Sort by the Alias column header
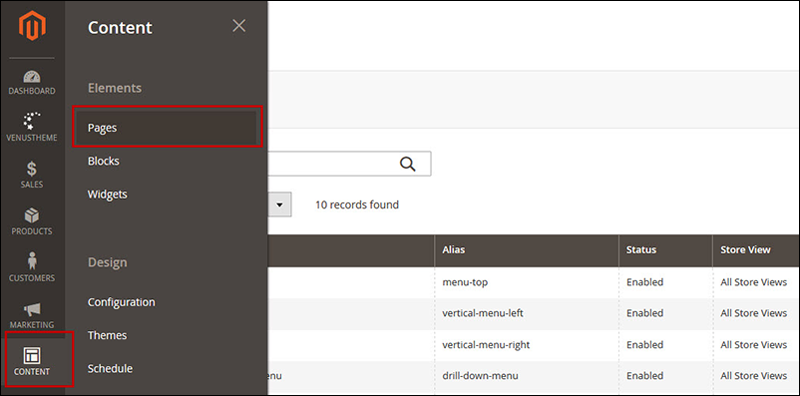Viewport: 800px width, 396px height. click(527, 250)
